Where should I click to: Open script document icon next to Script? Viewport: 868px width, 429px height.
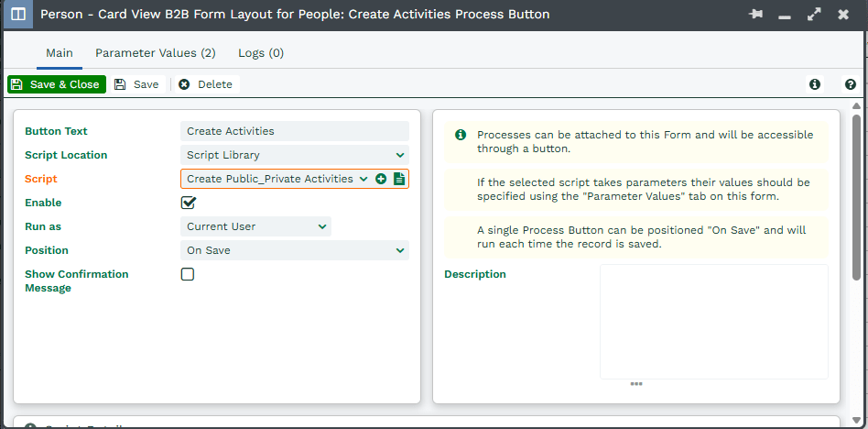pyautogui.click(x=398, y=179)
